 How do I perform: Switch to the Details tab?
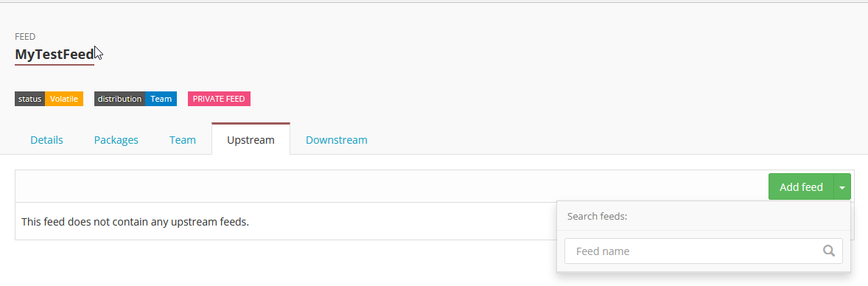pos(46,139)
